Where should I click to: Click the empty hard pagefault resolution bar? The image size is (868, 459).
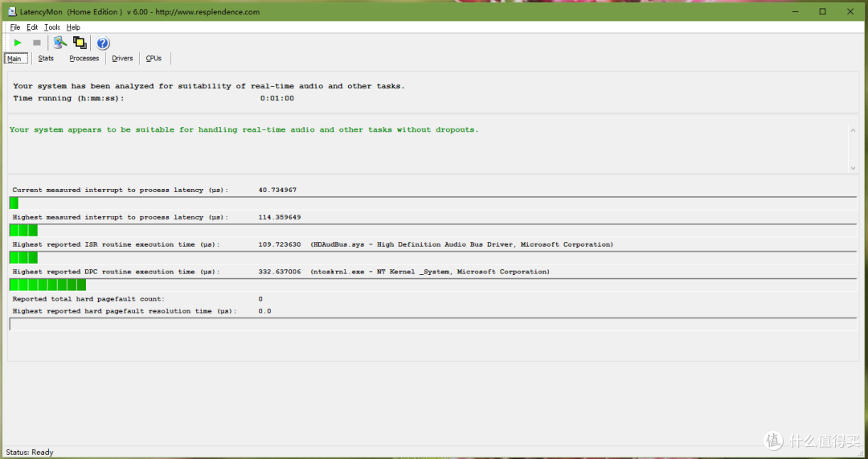pos(433,325)
